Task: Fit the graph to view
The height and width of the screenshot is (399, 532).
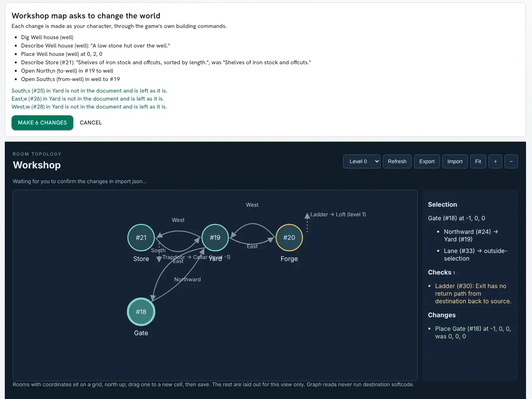Action: click(478, 161)
